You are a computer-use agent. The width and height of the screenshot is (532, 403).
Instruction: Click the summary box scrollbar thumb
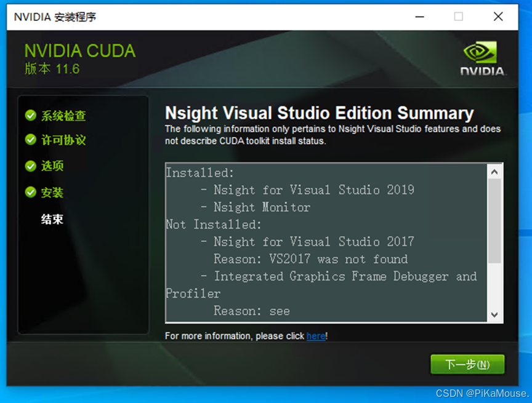[x=494, y=221]
